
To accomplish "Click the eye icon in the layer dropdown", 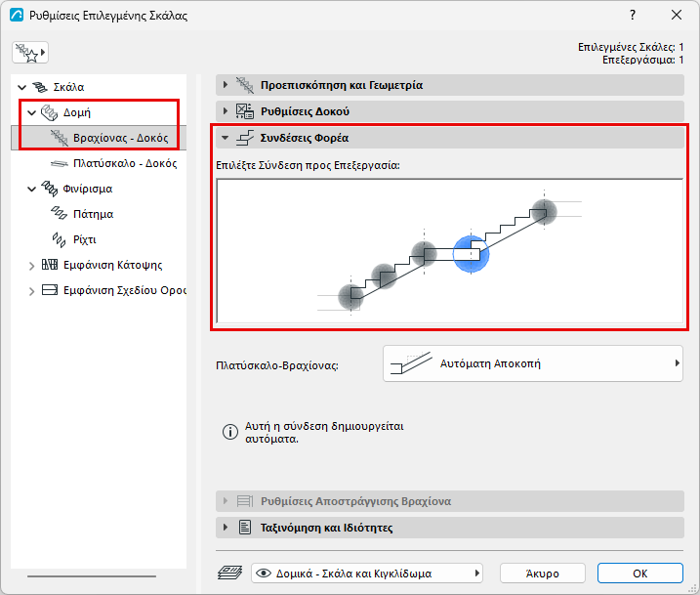I will pos(264,574).
